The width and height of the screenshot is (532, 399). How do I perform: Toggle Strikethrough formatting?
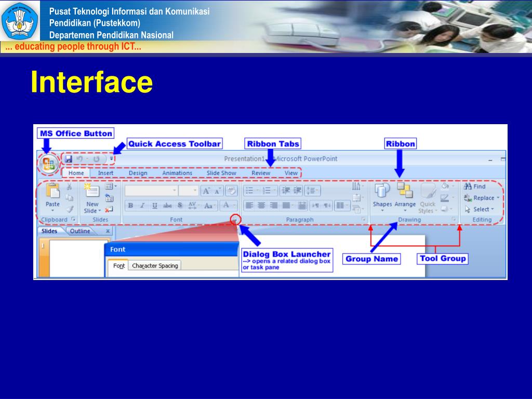(x=167, y=206)
